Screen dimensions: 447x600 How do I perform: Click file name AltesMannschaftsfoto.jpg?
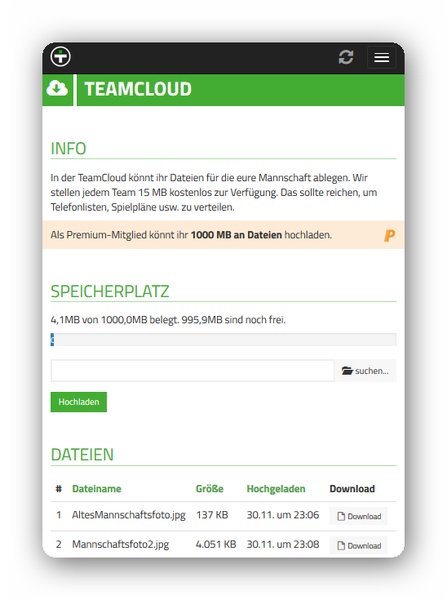[x=129, y=515]
